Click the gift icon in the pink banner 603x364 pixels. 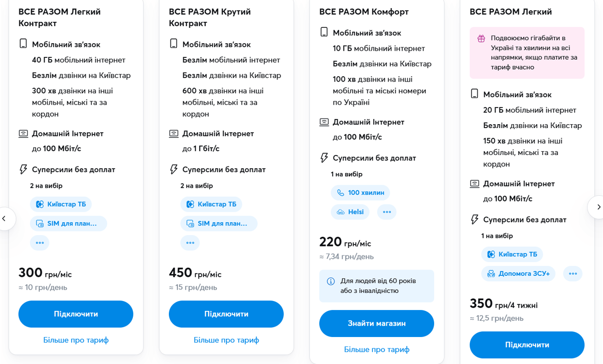pyautogui.click(x=481, y=38)
